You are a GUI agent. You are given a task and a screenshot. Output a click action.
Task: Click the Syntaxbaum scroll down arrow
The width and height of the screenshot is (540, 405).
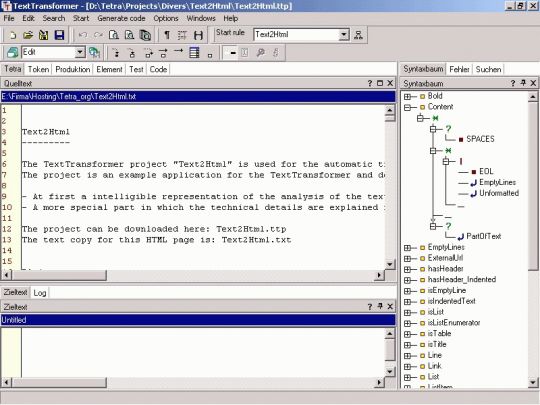tap(533, 382)
